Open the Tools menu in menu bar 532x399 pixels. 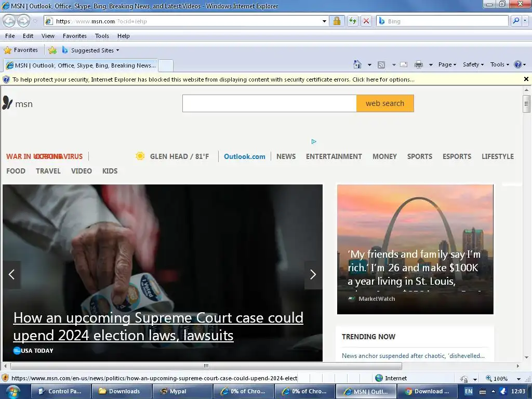[102, 36]
